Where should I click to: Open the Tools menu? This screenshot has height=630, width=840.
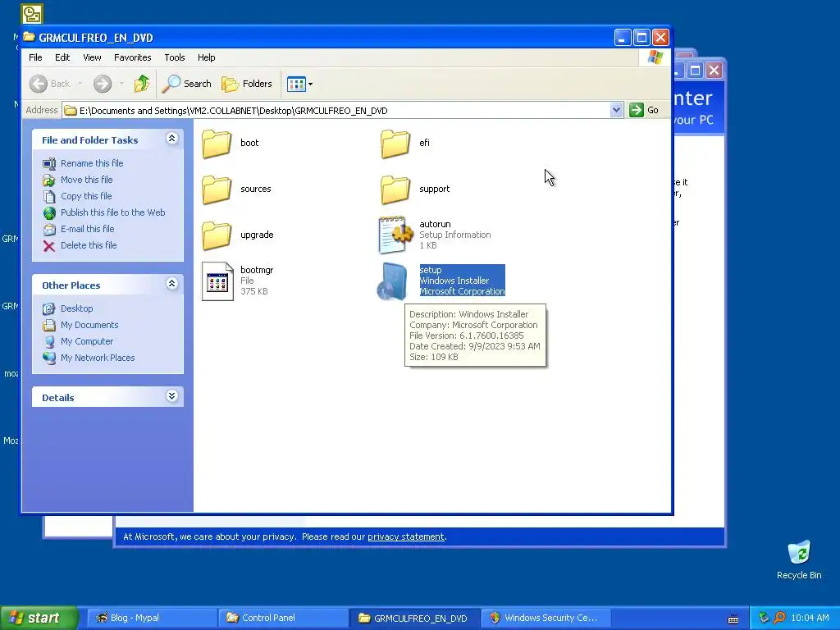click(175, 57)
